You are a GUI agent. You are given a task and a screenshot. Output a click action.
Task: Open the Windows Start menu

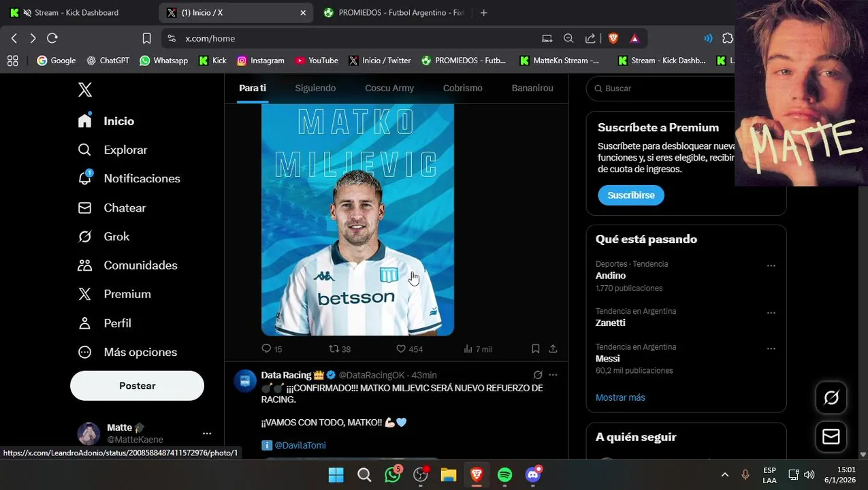point(336,474)
